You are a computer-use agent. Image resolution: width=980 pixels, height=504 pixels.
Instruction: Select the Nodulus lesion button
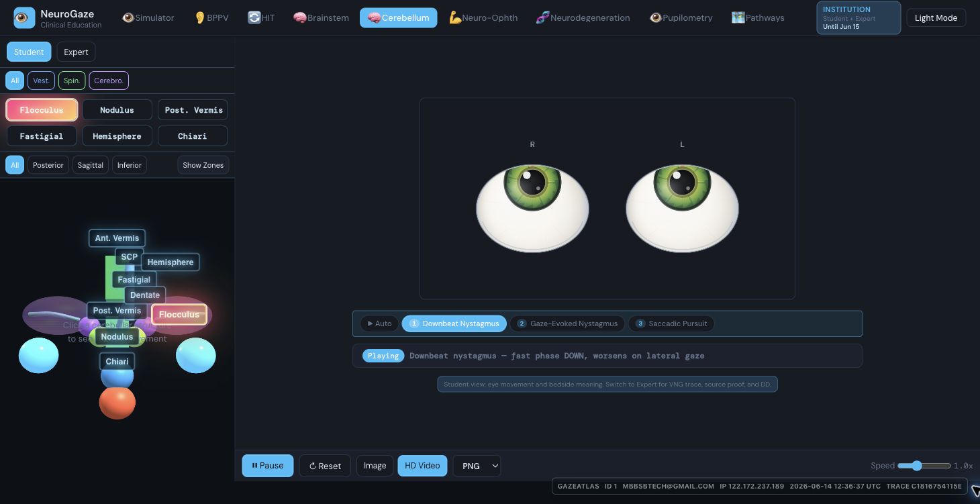click(x=117, y=110)
